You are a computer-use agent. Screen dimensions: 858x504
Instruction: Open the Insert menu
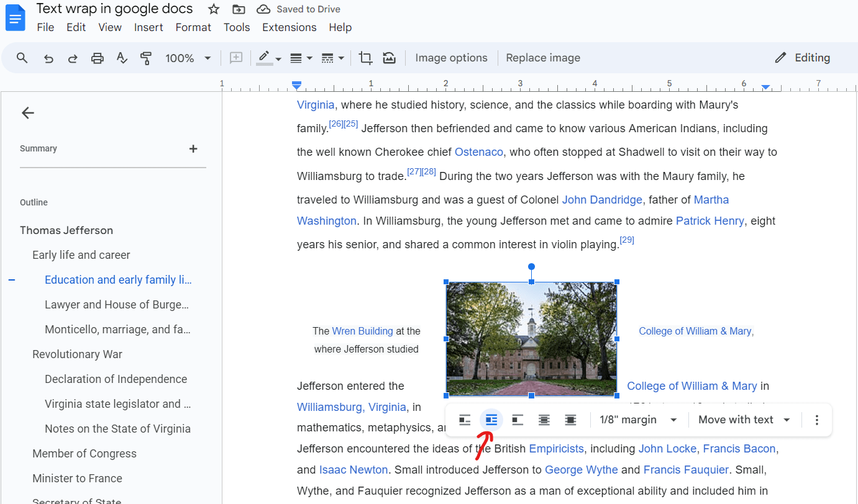point(148,27)
